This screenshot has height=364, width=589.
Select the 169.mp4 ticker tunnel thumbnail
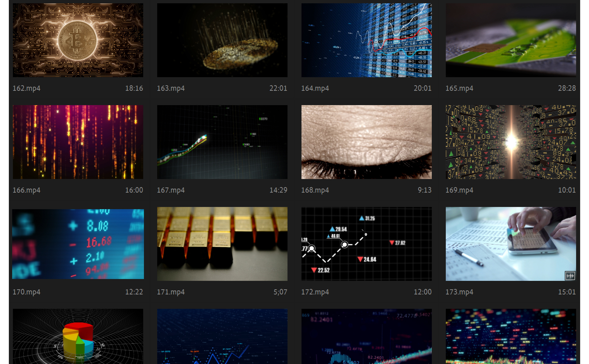pyautogui.click(x=511, y=142)
